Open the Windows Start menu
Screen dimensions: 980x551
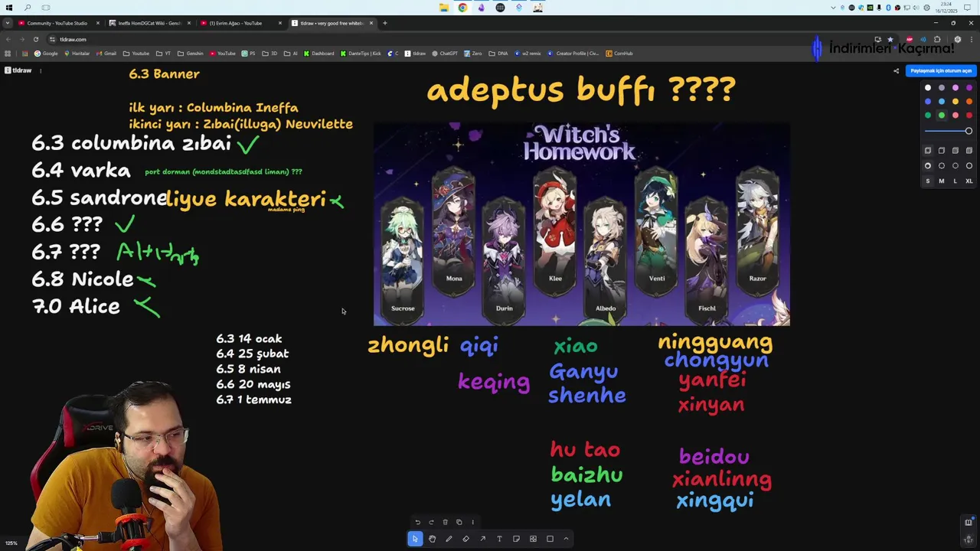[x=9, y=8]
